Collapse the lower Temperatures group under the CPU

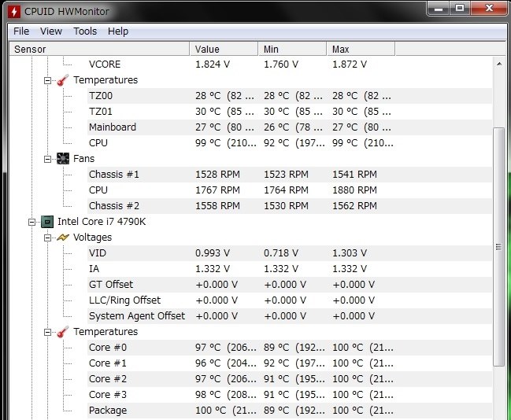[x=47, y=332]
